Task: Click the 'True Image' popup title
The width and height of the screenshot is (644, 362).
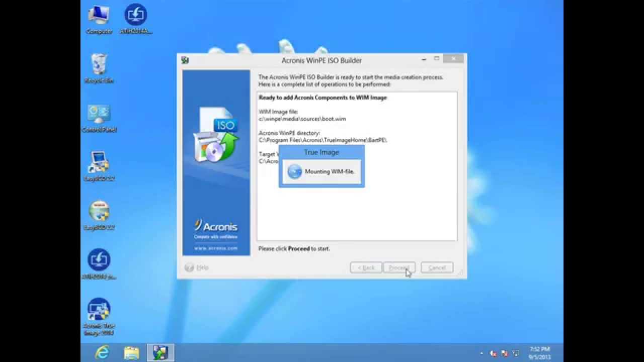Action: 321,152
